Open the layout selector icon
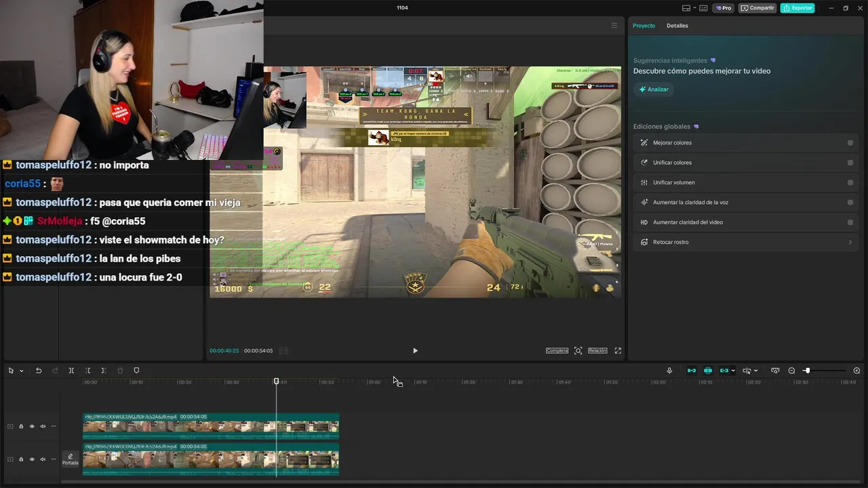This screenshot has width=868, height=488. pyautogui.click(x=686, y=8)
